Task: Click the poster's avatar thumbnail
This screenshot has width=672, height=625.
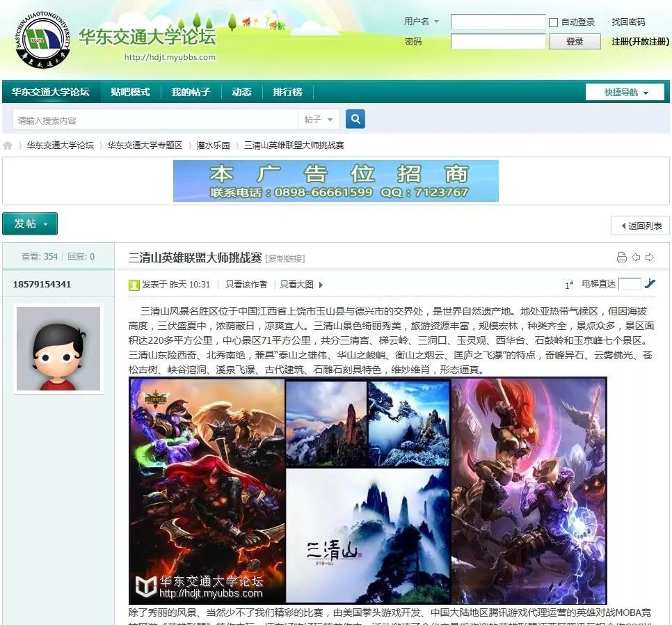Action: click(x=58, y=349)
